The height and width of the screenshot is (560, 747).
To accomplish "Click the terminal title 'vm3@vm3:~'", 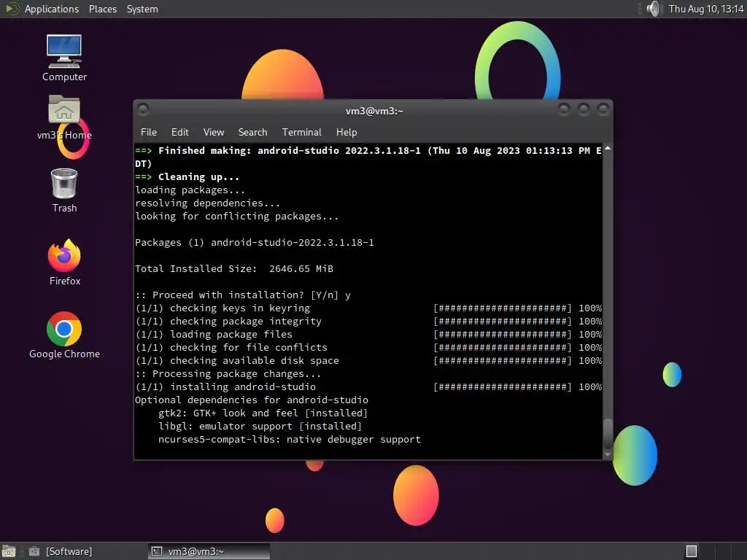I will pyautogui.click(x=374, y=111).
